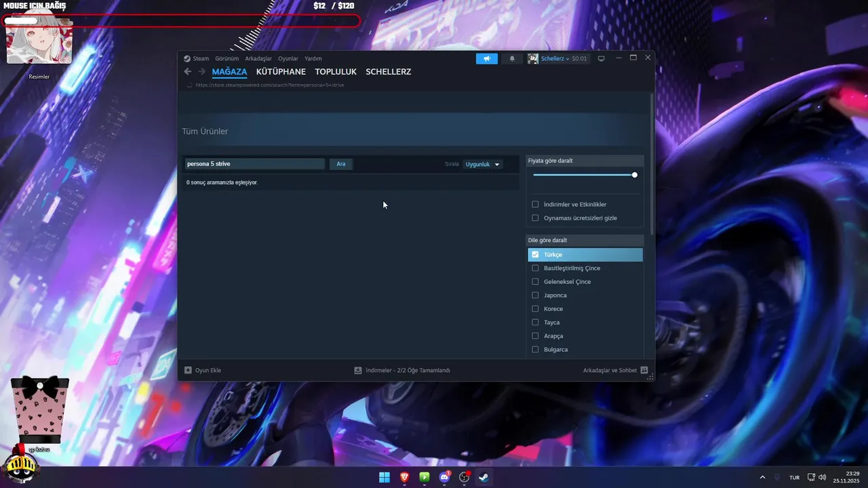Click the Steam logo in menu bar

pyautogui.click(x=187, y=58)
